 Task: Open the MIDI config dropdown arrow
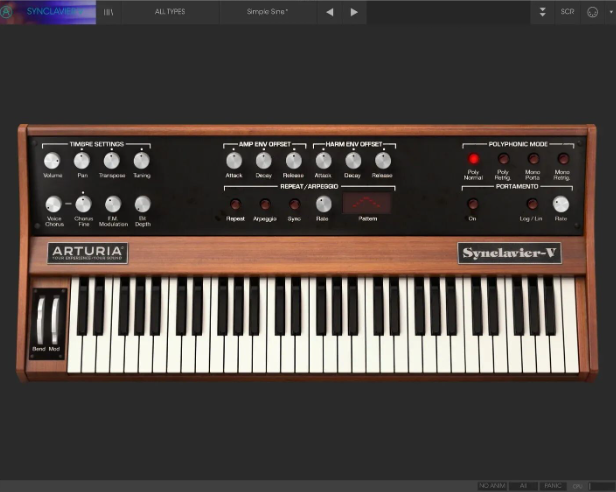(x=611, y=12)
